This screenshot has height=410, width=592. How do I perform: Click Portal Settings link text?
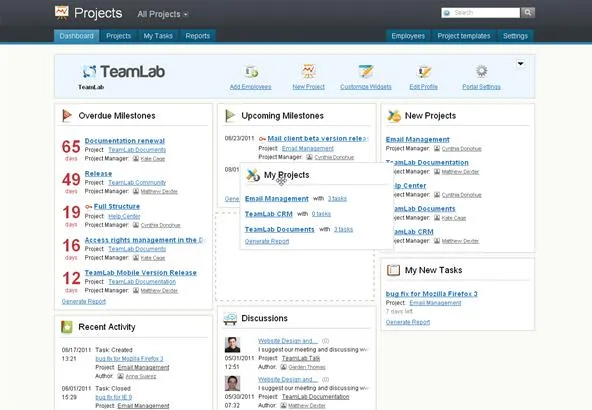point(481,87)
